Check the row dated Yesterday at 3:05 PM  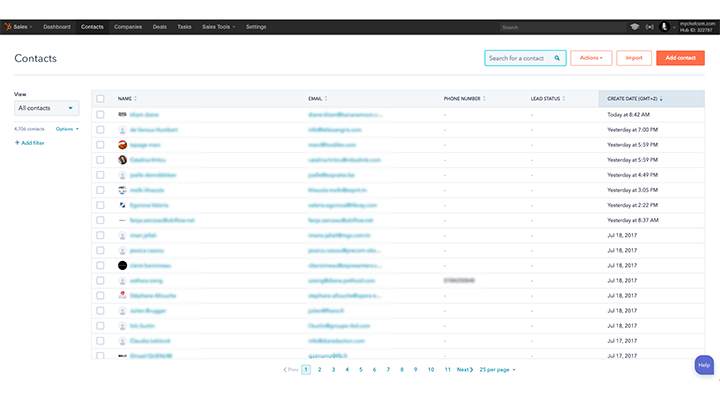coord(100,190)
